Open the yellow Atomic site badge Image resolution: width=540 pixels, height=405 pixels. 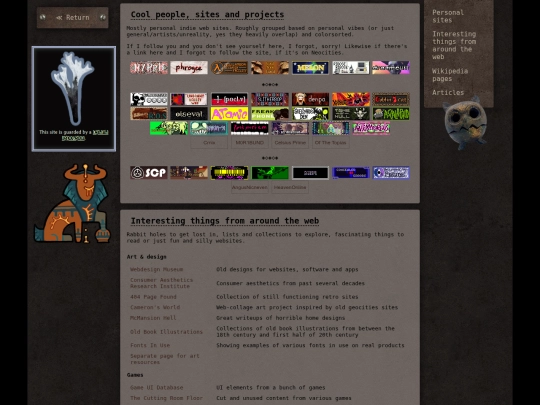pyautogui.click(x=229, y=114)
